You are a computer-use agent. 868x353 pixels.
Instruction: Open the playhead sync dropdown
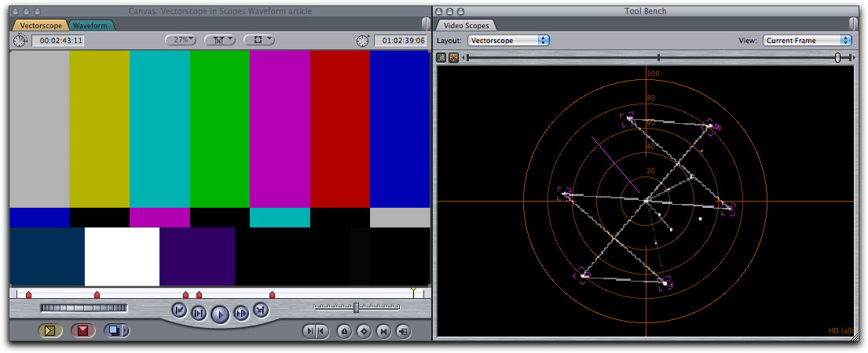click(x=220, y=40)
